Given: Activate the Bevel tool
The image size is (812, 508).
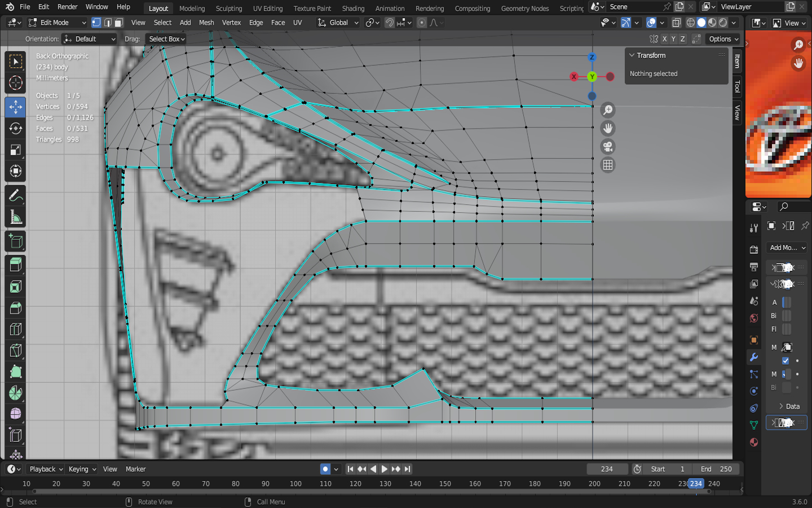Looking at the screenshot, I should 16,308.
